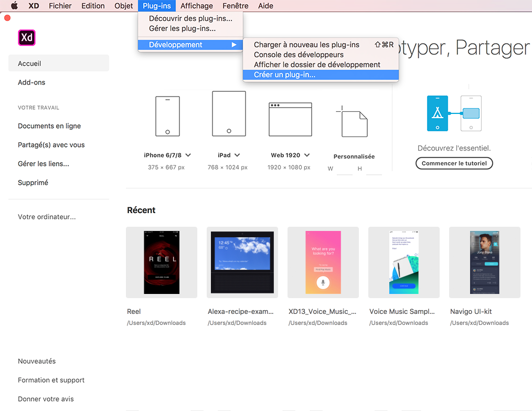Viewport: 532px width, 411px height.
Task: Select the iPad artboard icon
Action: [229, 114]
